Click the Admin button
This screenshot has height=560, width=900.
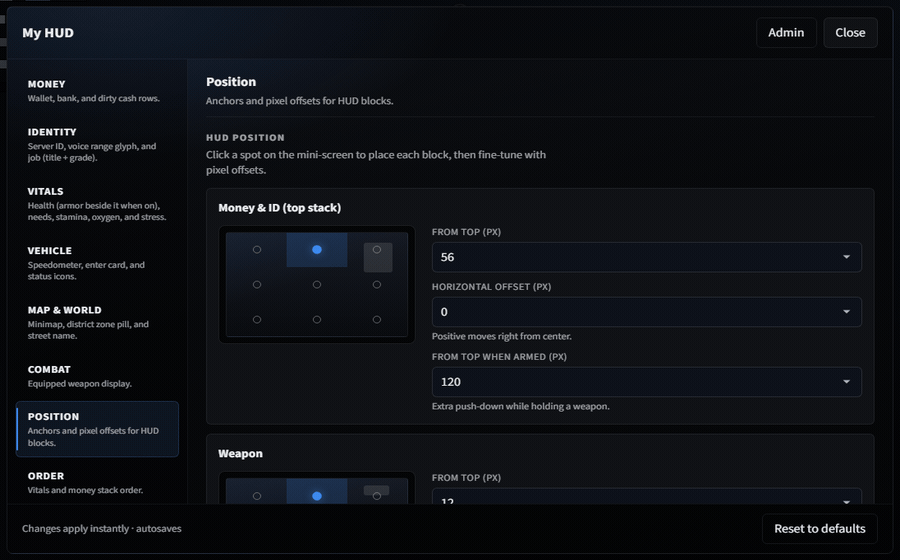[786, 33]
